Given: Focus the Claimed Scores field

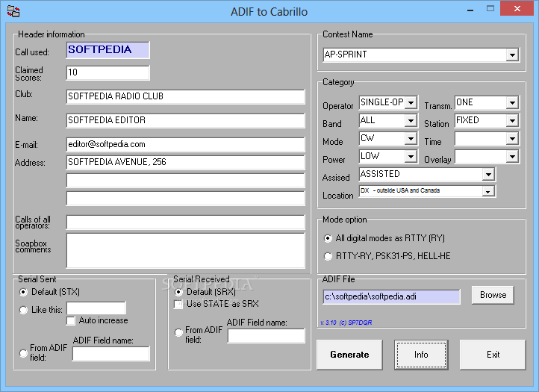Looking at the screenshot, I should coord(108,72).
